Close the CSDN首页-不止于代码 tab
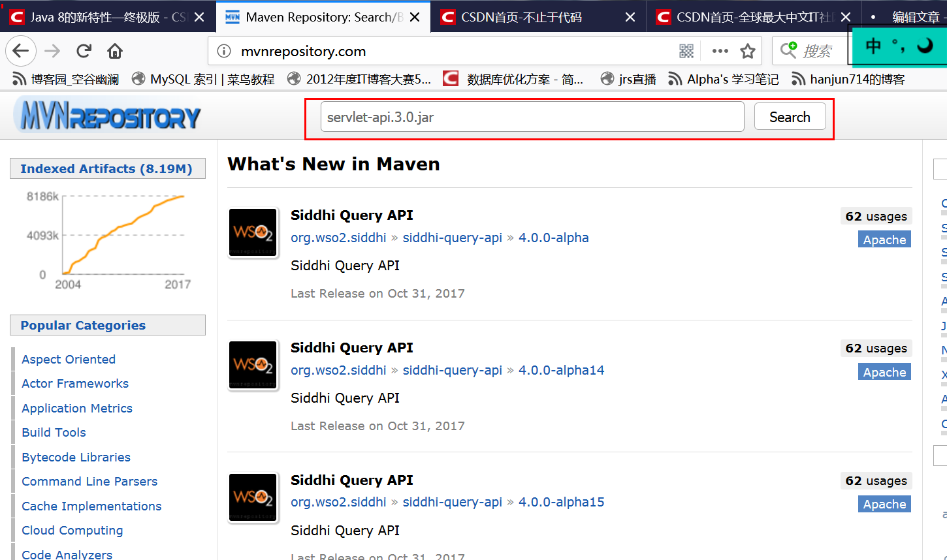 (x=630, y=17)
